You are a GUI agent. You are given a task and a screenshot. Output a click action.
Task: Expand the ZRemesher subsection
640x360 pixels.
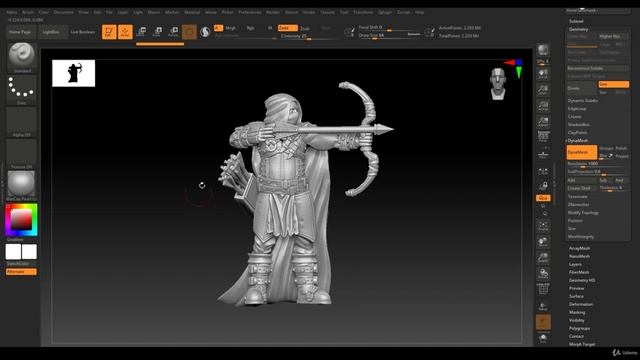click(578, 204)
